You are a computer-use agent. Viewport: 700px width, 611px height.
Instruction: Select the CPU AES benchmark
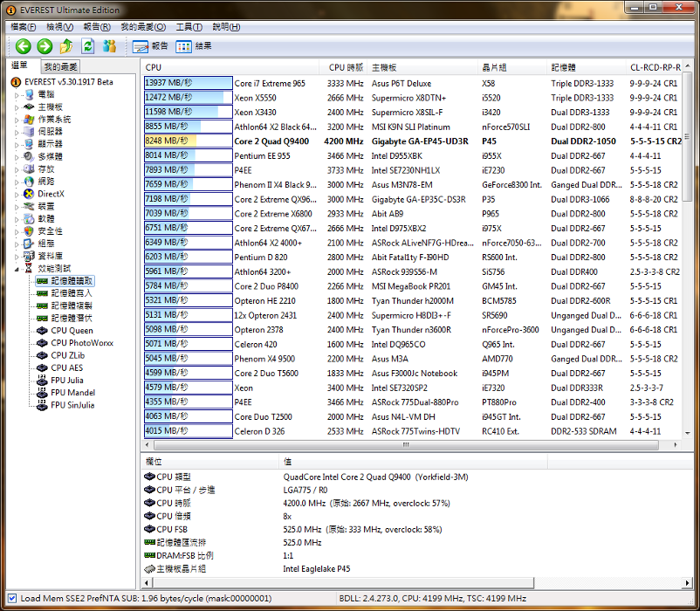coord(67,367)
